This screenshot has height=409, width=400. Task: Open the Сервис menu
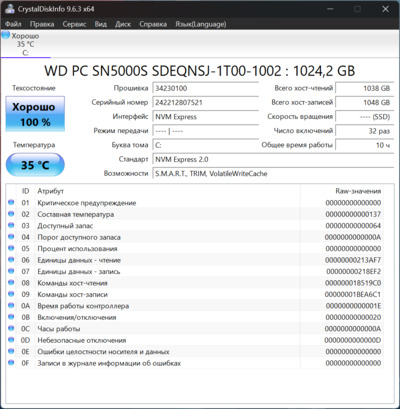(x=74, y=24)
